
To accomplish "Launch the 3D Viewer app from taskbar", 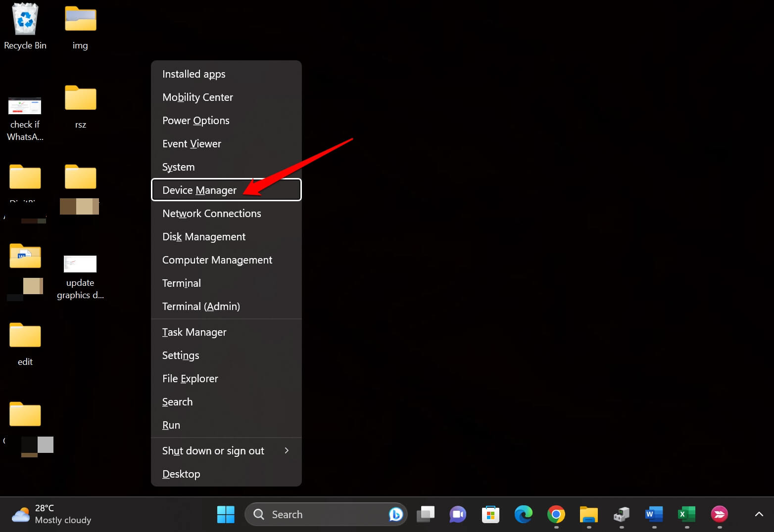I will coord(621,514).
